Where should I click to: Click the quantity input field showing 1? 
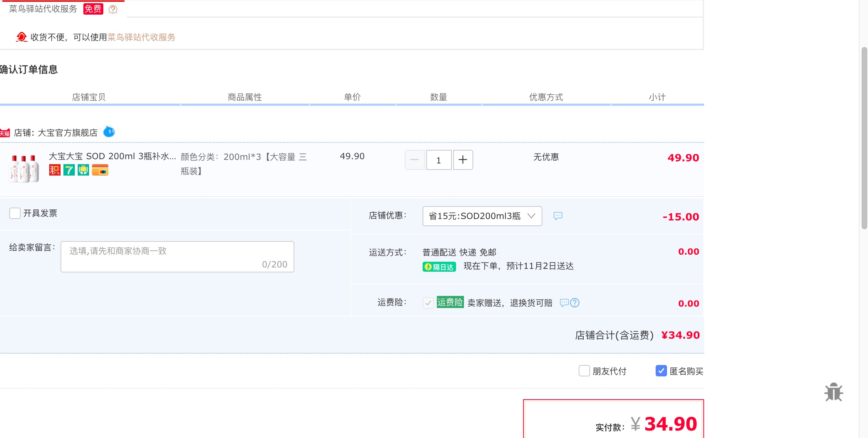439,160
